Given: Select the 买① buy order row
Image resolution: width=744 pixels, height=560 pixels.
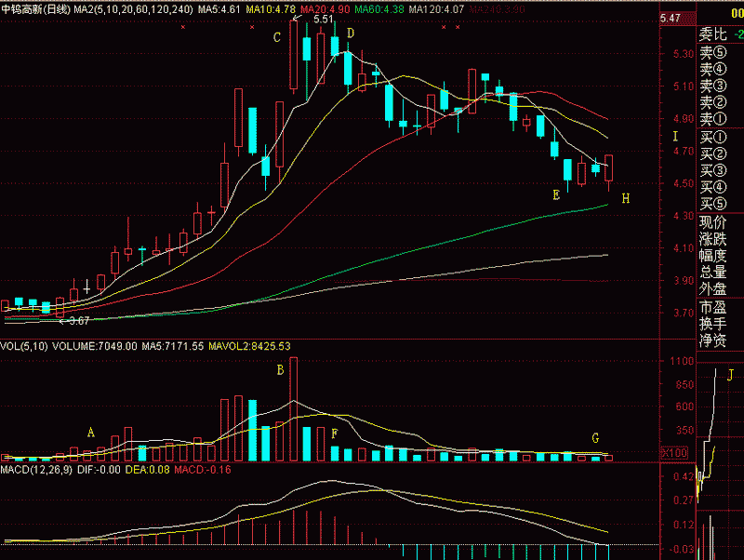Looking at the screenshot, I should click(x=711, y=137).
